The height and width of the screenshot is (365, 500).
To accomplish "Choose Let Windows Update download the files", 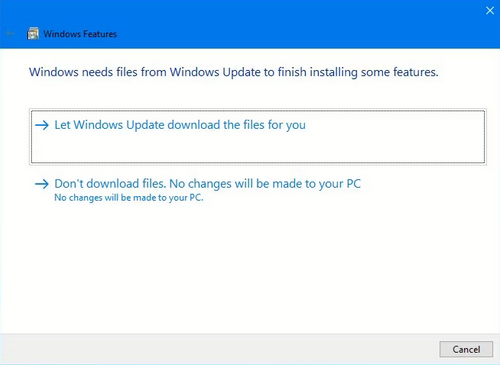I will tap(258, 137).
